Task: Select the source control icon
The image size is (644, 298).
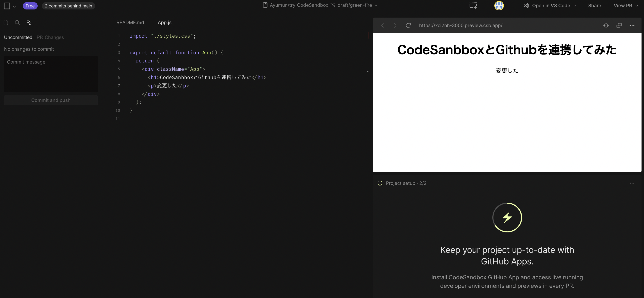Action: 29,23
